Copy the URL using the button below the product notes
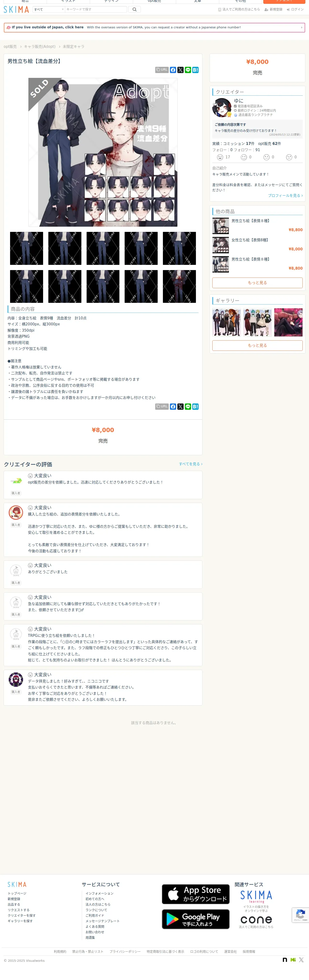Screen dimensions: 309x980 pos(162,406)
